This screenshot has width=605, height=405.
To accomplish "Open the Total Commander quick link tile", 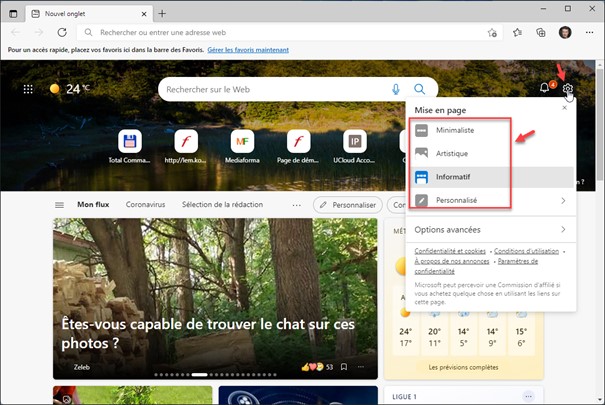I will click(128, 140).
